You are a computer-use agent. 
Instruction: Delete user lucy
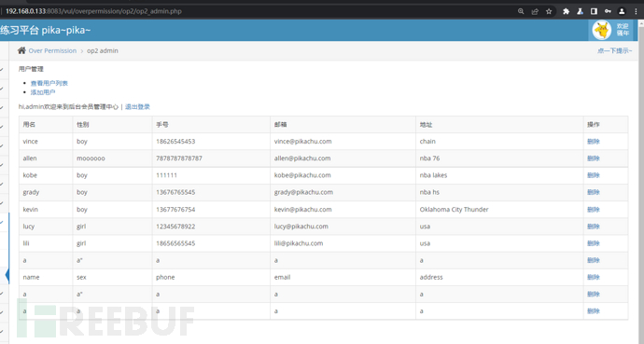pos(594,227)
